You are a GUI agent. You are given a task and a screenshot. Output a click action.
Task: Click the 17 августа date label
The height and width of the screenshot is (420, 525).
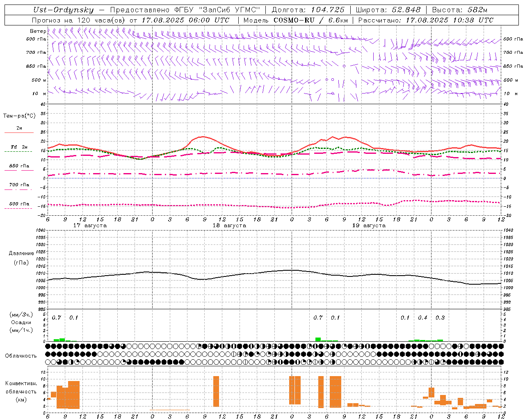pos(90,226)
